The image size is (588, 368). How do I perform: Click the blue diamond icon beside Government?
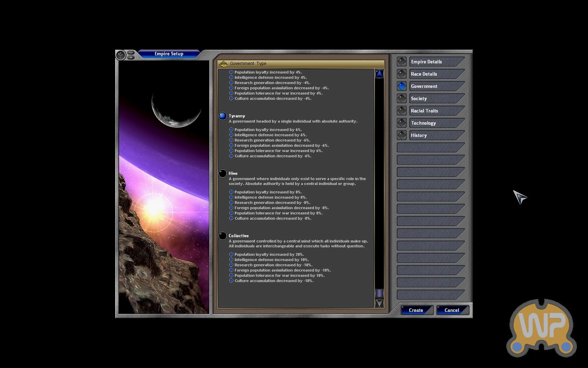tap(402, 86)
